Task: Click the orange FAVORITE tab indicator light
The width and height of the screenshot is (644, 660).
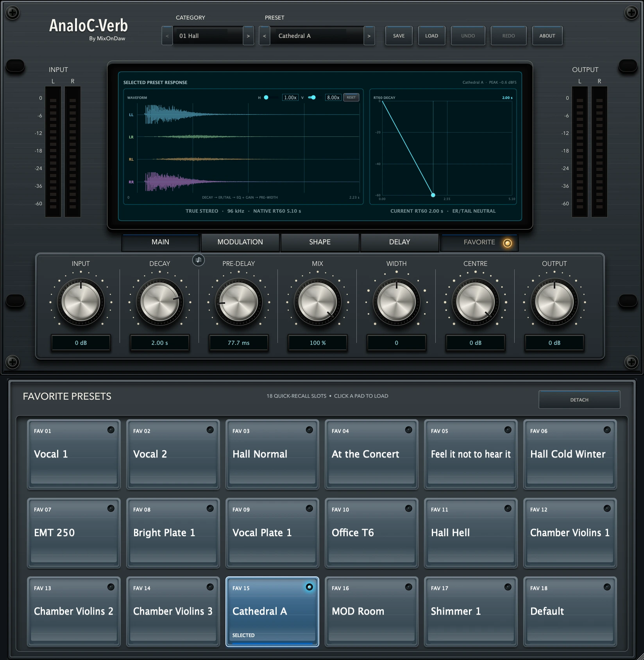Action: [507, 243]
